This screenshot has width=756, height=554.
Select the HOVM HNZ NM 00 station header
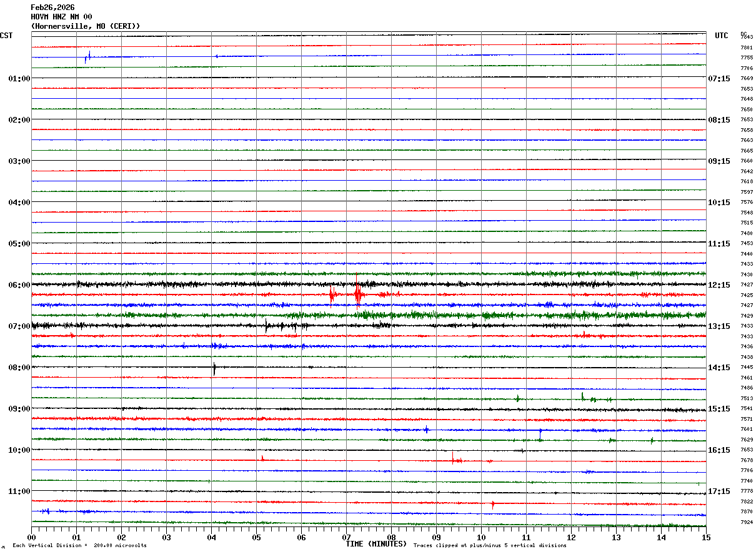[61, 17]
